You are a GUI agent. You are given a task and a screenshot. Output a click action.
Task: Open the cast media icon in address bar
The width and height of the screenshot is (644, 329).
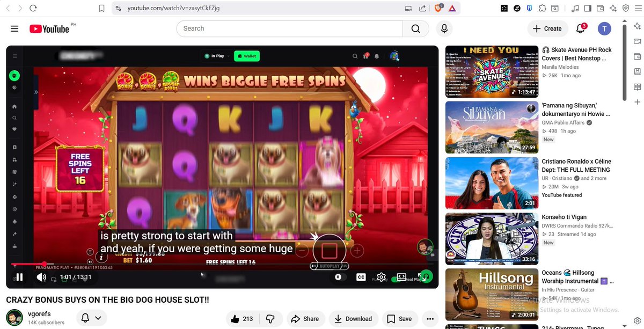[x=409, y=8]
